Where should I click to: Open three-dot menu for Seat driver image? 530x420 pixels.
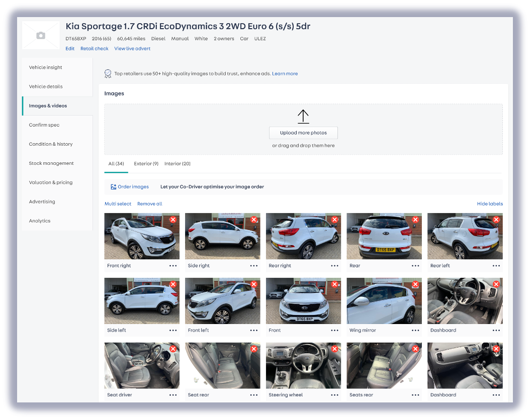tap(173, 395)
